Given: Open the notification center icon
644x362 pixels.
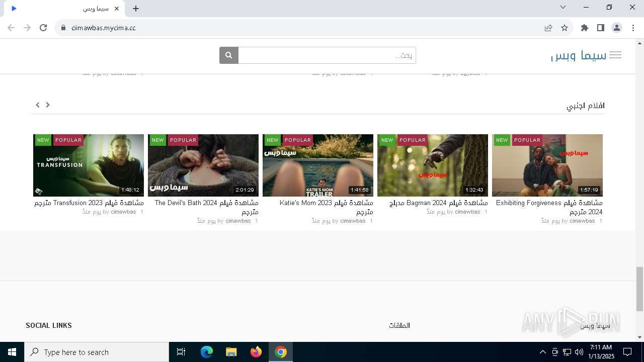Looking at the screenshot, I should 627,352.
